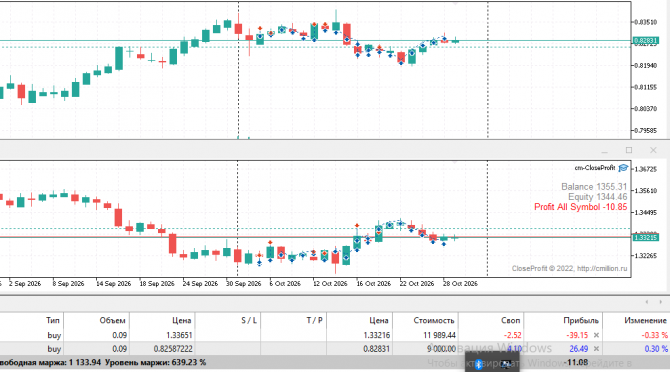Sort trades by the Тип column header
Image resolution: width=670 pixels, height=372 pixels.
[x=53, y=320]
